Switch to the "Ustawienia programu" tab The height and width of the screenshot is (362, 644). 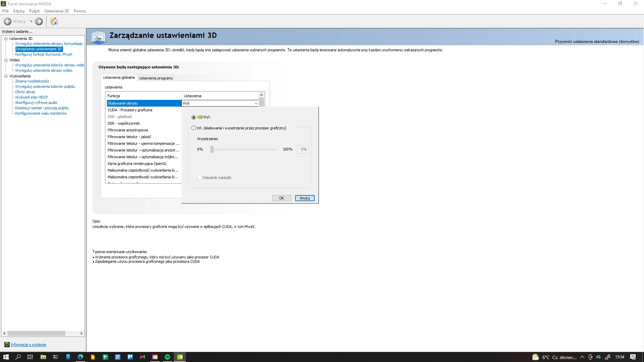pos(156,78)
